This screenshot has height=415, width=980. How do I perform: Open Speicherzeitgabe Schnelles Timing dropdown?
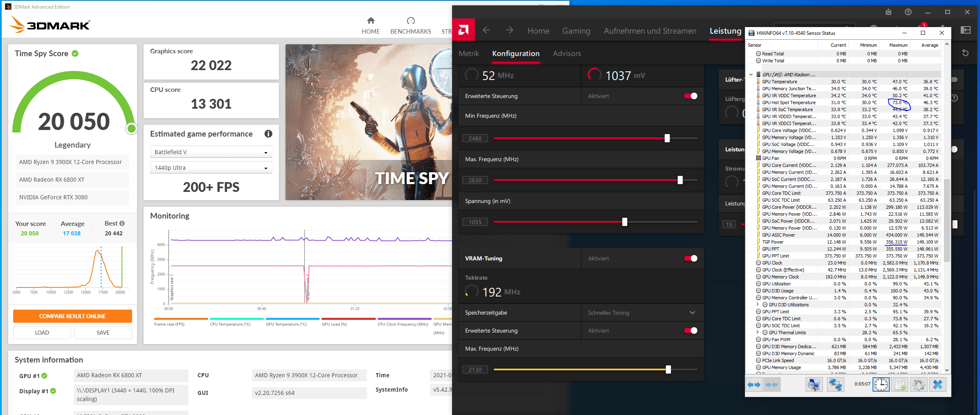click(642, 313)
